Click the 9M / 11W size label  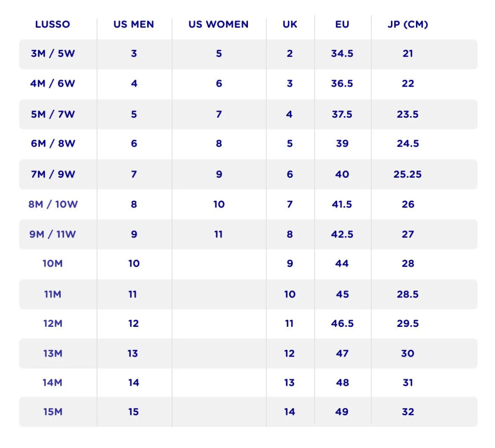[53, 234]
